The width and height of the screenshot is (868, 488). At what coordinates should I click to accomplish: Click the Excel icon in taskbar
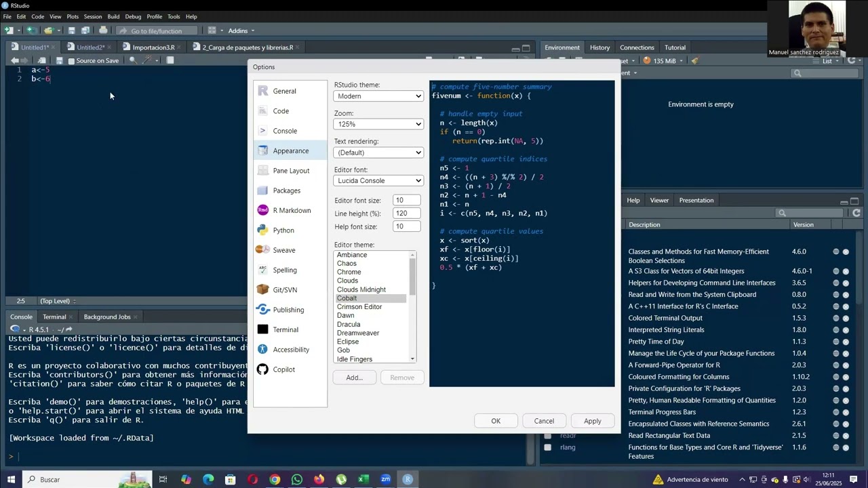(x=363, y=479)
